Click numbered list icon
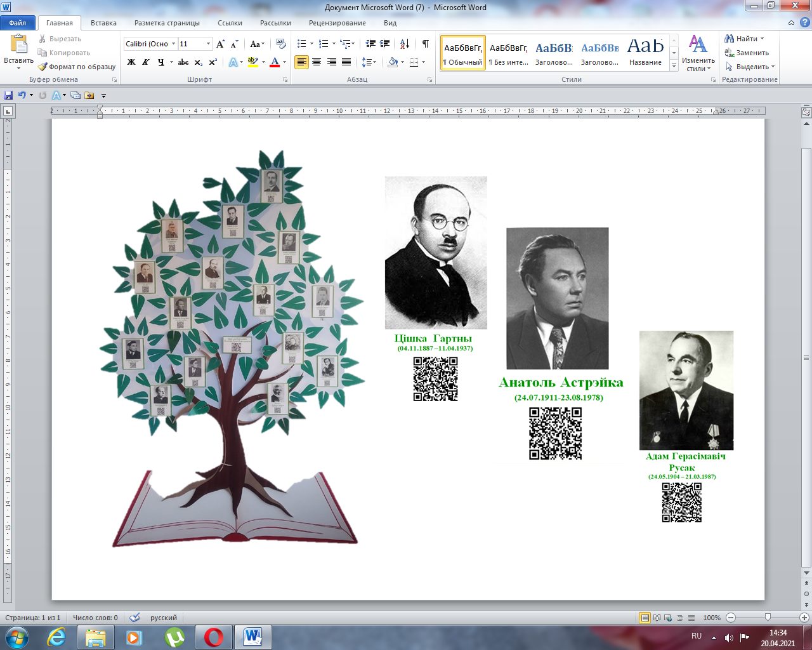812x650 pixels. coord(324,44)
